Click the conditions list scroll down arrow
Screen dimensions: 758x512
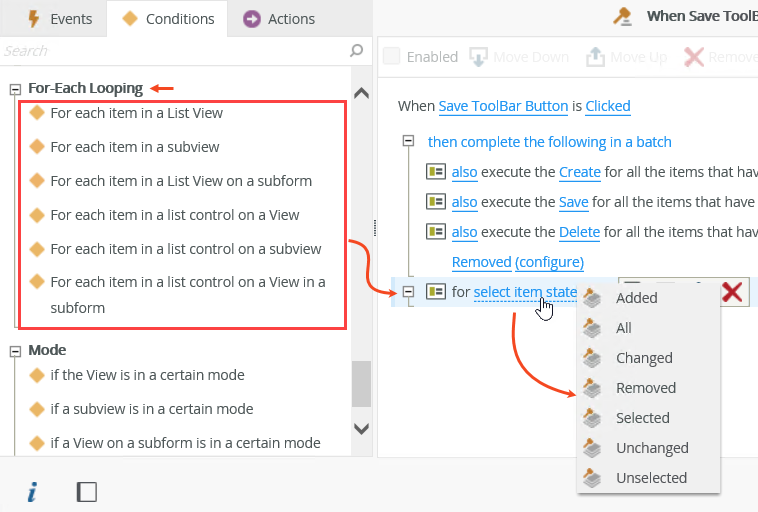point(361,428)
